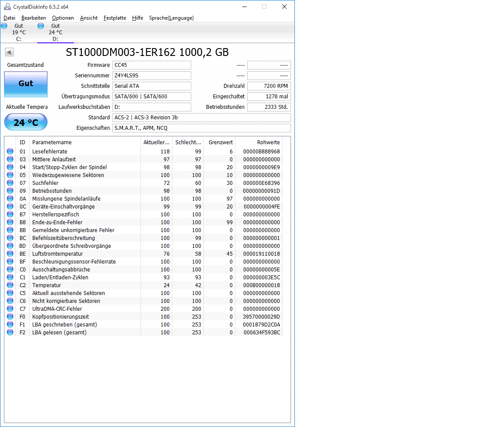
Task: Select the Kopfpositionierungszeit row name
Action: (x=60, y=316)
